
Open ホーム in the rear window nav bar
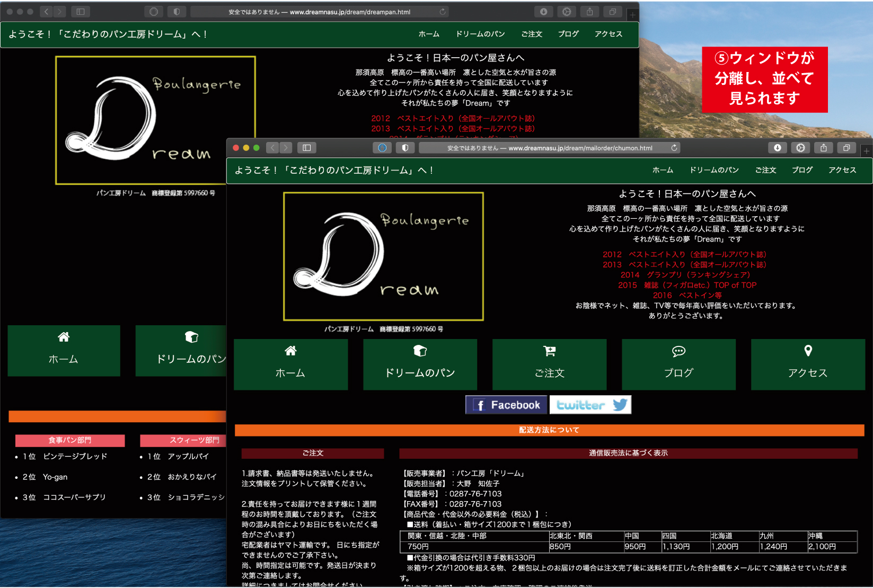point(429,34)
